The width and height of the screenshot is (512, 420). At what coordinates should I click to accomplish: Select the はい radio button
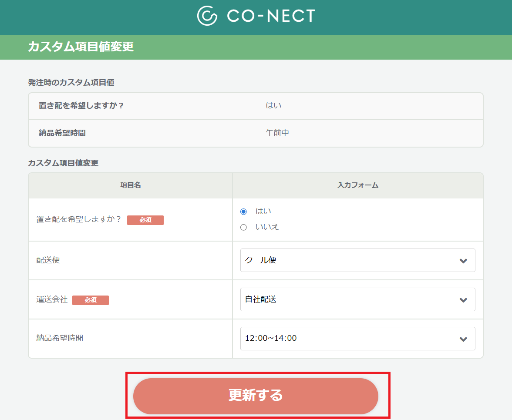point(244,212)
